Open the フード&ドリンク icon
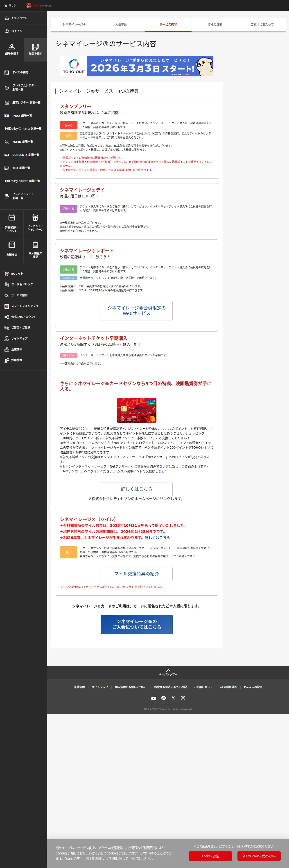The image size is (289, 868). click(x=7, y=284)
